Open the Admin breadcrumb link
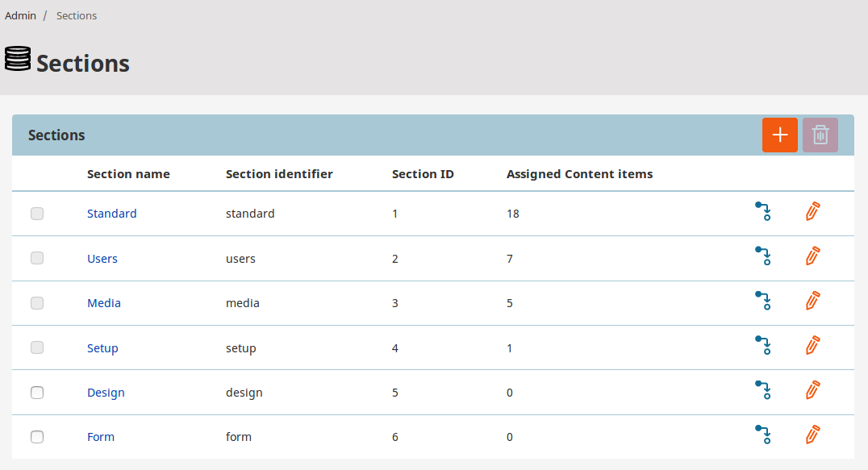This screenshot has height=470, width=868. 20,15
